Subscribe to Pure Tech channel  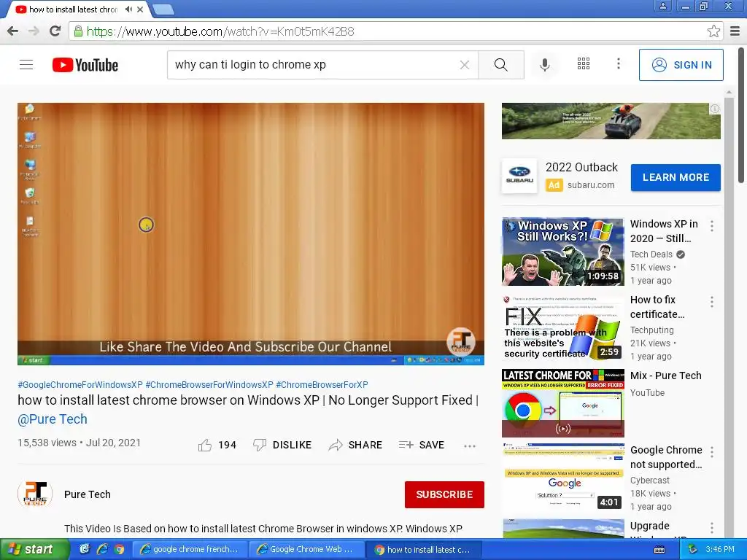click(444, 494)
